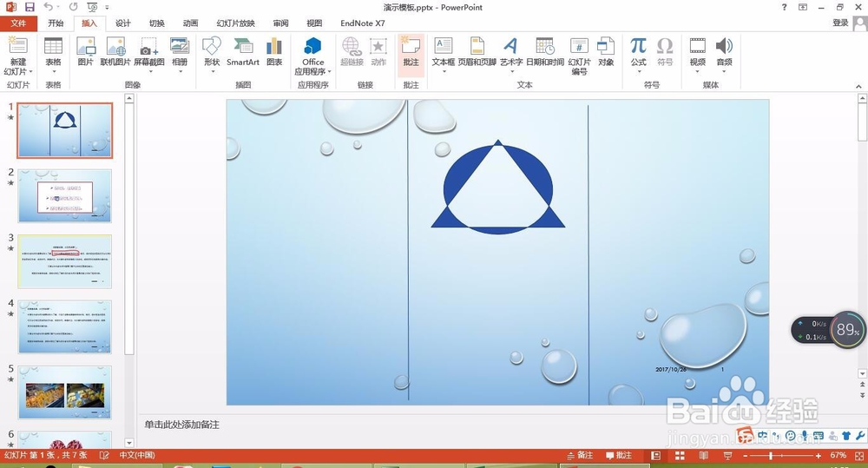868x468 pixels.
Task: Click 登录 to sign in
Action: click(x=840, y=23)
